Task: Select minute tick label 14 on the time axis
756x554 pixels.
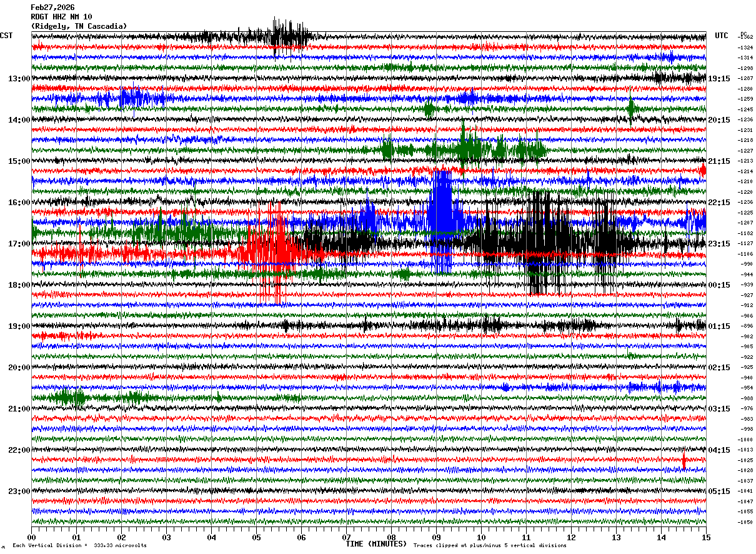Action: coord(661,537)
